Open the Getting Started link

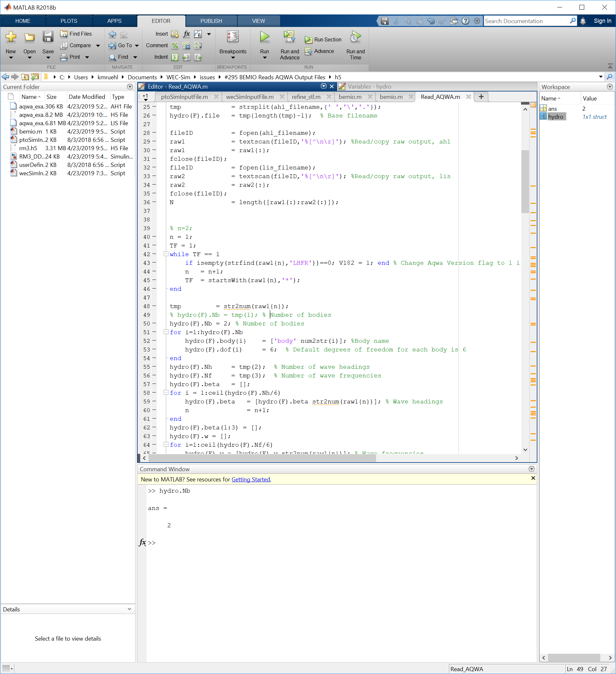click(x=250, y=479)
